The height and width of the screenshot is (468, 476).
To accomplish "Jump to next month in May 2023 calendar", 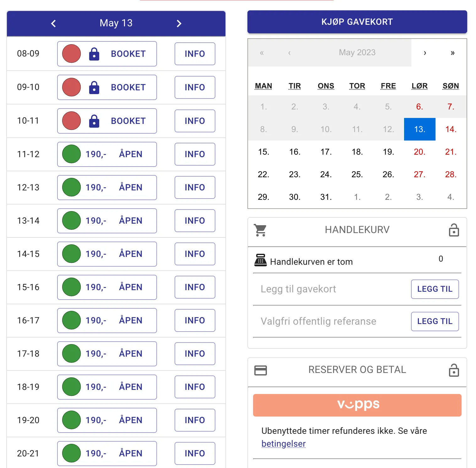I will click(425, 53).
